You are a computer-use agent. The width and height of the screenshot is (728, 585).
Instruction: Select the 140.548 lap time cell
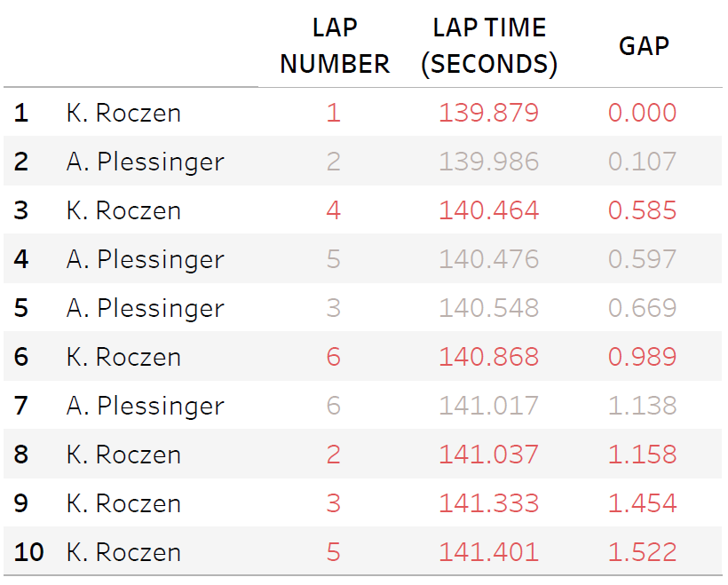click(x=488, y=308)
